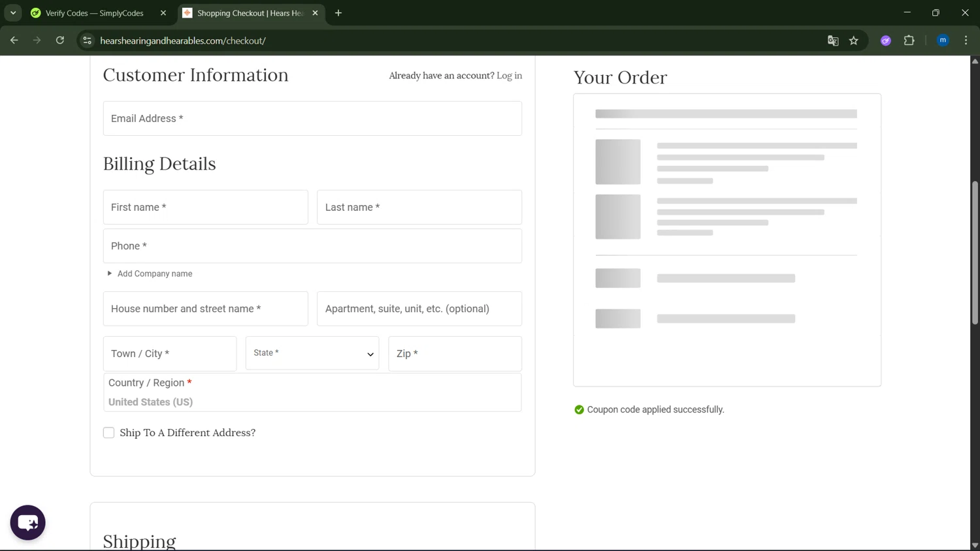Focus the Town / City field
This screenshot has height=551, width=980.
click(x=170, y=353)
